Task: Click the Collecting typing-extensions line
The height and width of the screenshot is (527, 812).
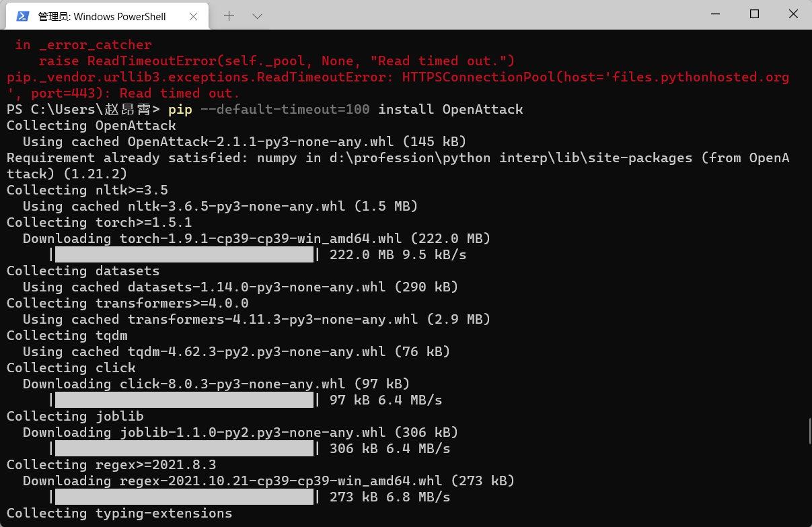Action: tap(119, 513)
